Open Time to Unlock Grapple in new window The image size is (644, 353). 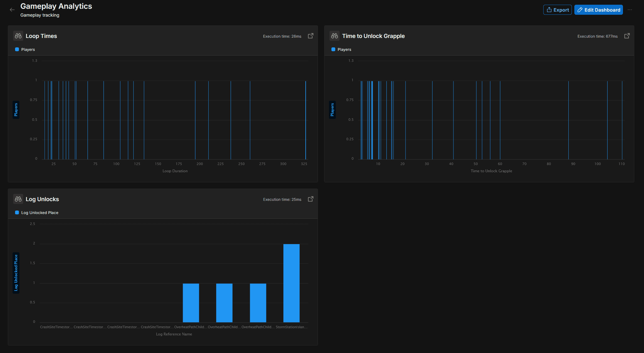point(627,36)
